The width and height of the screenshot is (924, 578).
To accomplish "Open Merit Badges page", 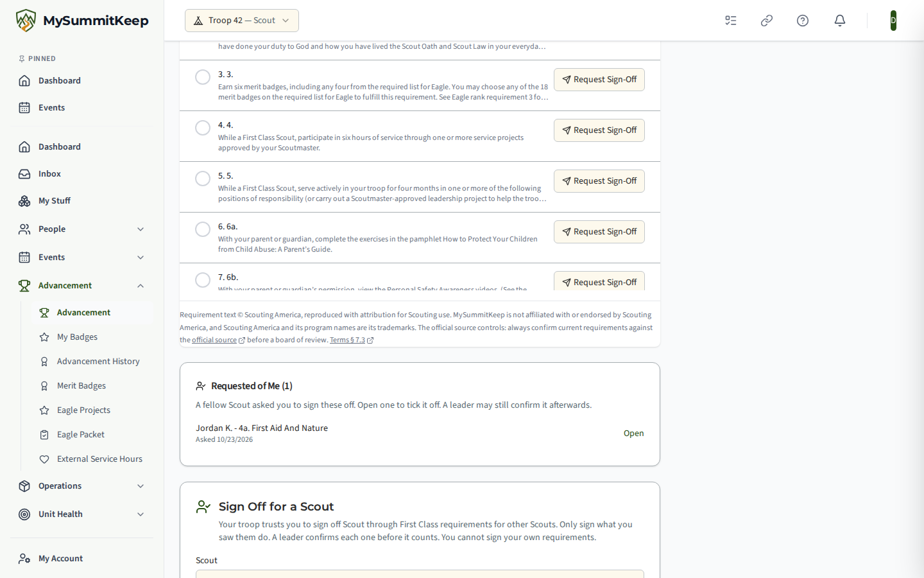I will click(92, 385).
